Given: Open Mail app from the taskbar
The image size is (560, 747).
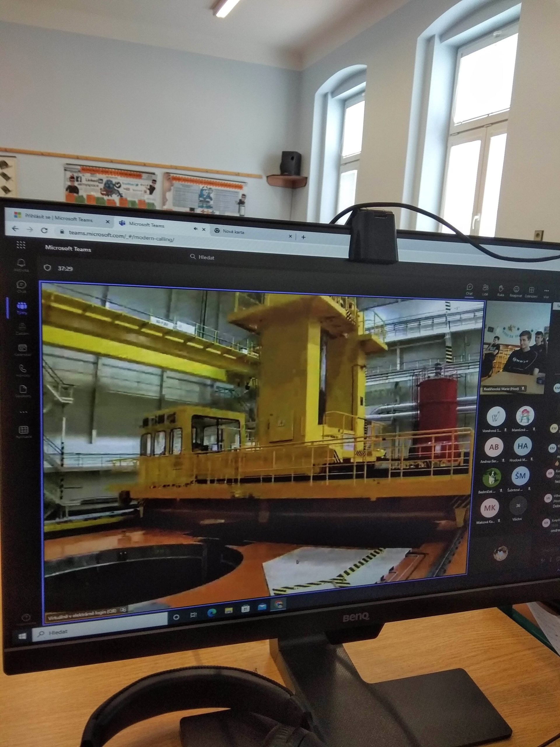Looking at the screenshot, I should click(262, 607).
